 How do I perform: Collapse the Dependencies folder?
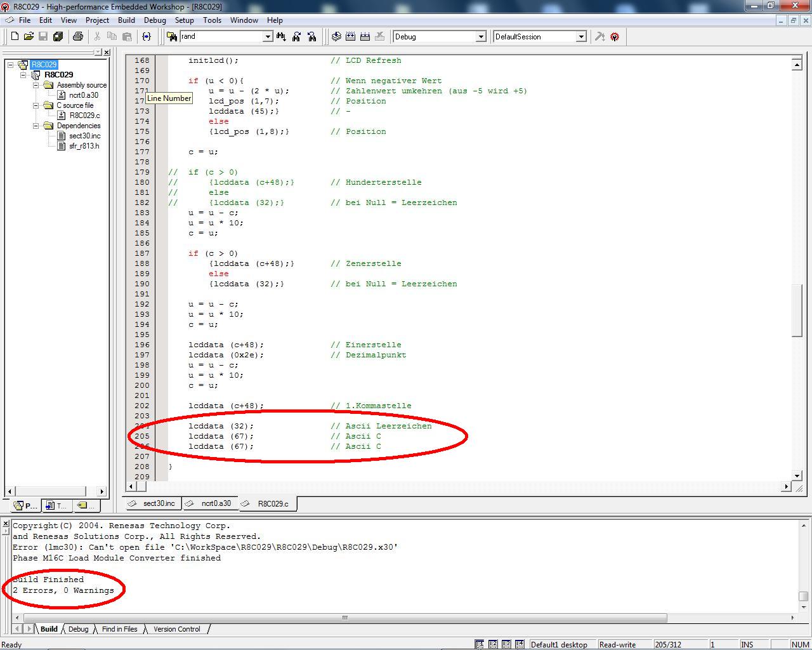point(36,126)
